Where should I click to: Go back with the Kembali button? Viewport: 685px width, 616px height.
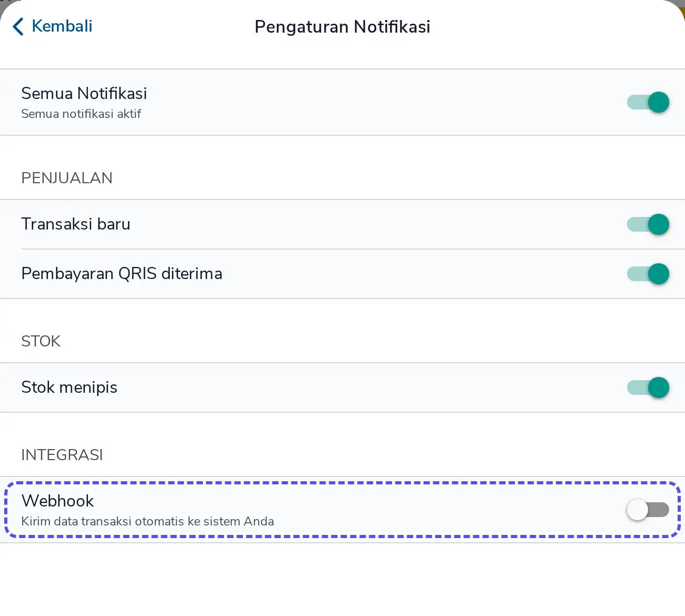click(52, 26)
